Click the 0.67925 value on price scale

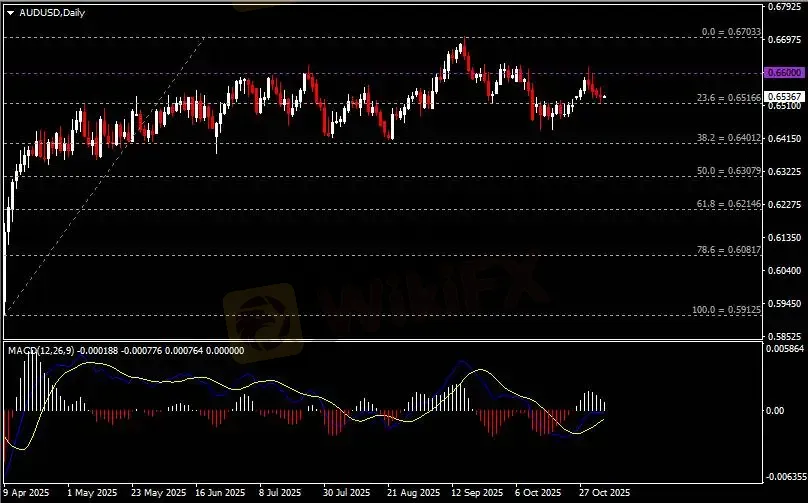(x=783, y=7)
